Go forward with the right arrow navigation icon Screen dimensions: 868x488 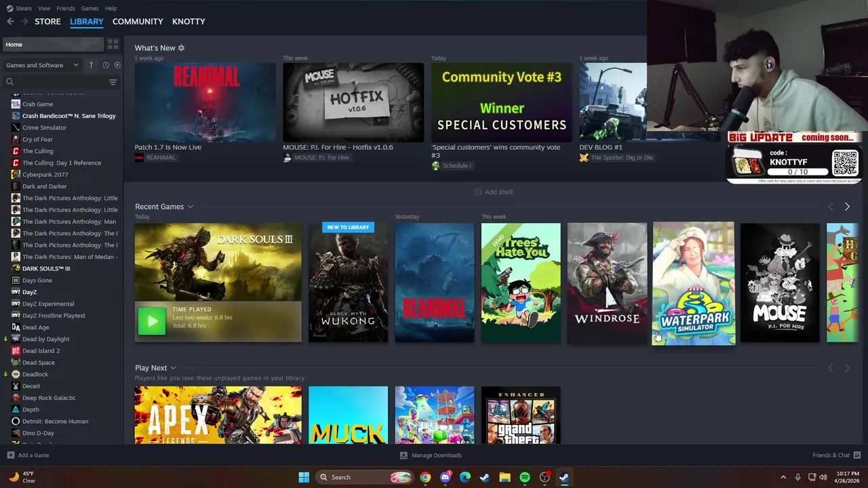24,22
